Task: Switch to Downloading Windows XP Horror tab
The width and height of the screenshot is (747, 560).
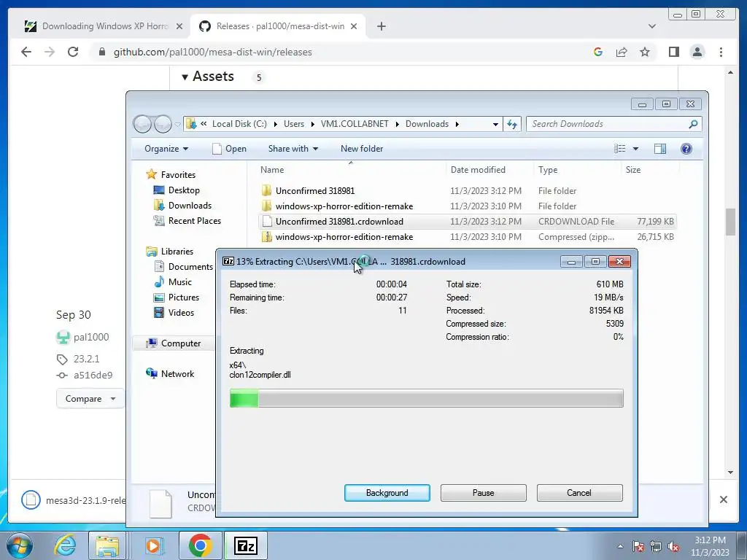Action: coord(104,26)
